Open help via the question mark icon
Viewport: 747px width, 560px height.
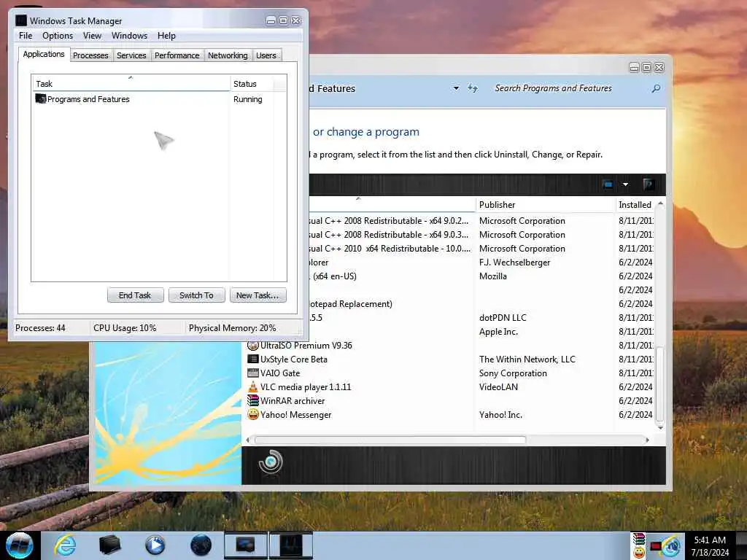649,184
